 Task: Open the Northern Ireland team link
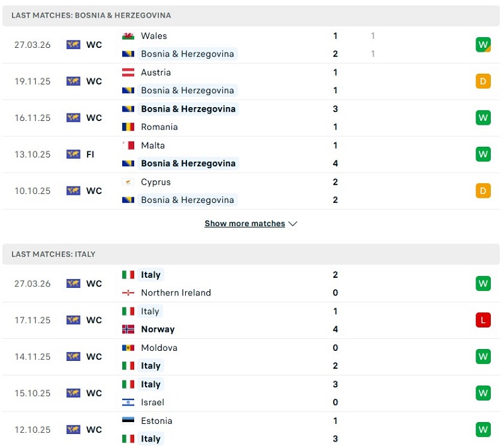click(176, 292)
